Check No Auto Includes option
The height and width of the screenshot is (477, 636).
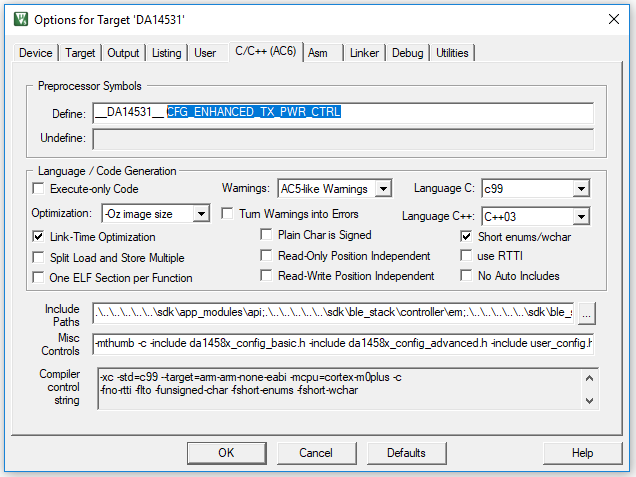(466, 276)
